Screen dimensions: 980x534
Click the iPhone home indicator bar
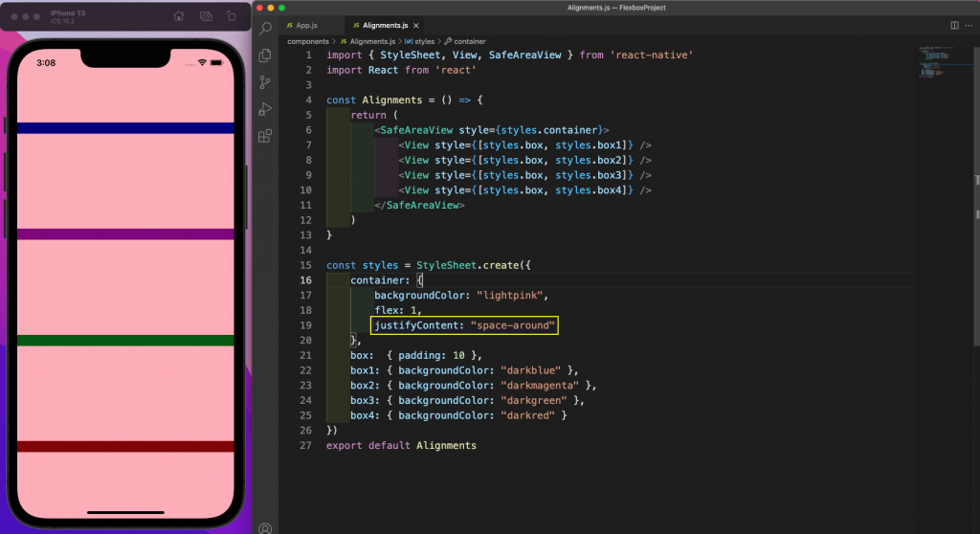(125, 512)
